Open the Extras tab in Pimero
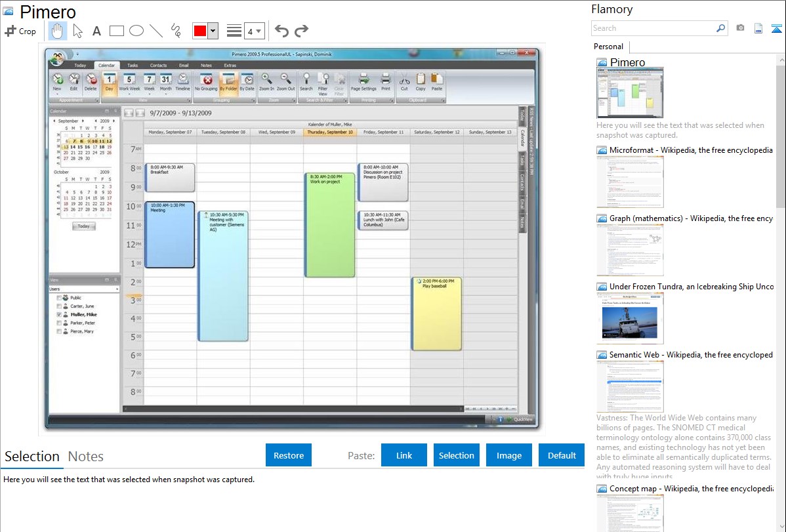 [230, 65]
